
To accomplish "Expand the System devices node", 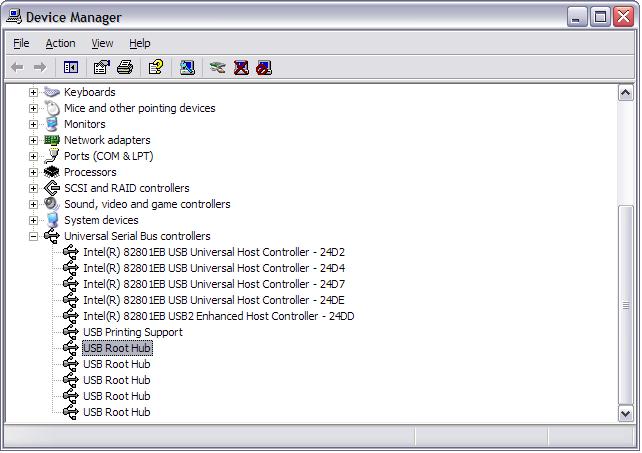I will click(x=33, y=220).
